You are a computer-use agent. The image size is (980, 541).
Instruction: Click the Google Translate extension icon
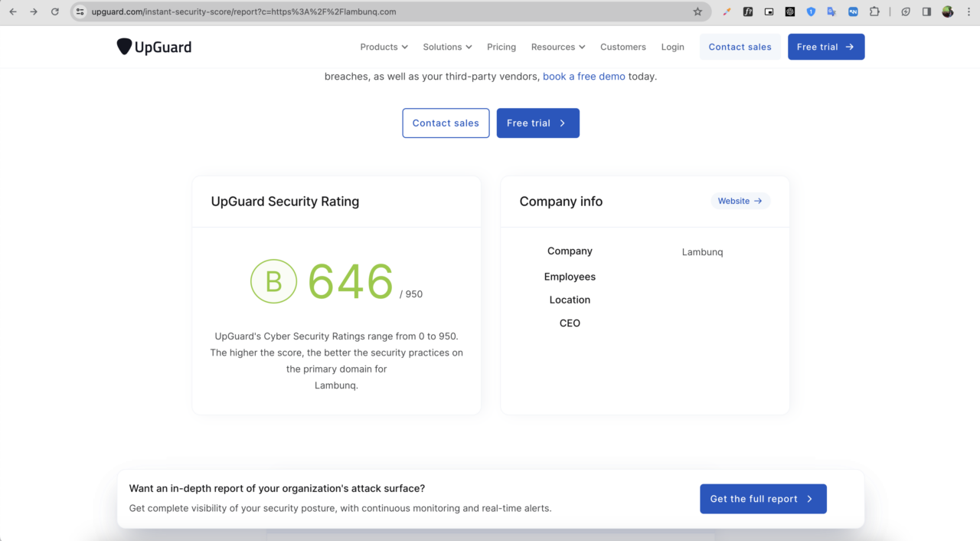pyautogui.click(x=831, y=11)
